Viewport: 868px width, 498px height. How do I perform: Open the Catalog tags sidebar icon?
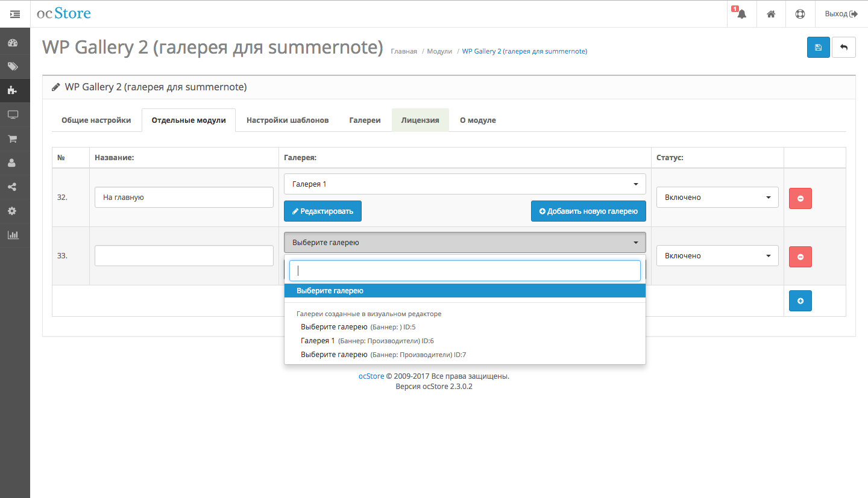12,66
